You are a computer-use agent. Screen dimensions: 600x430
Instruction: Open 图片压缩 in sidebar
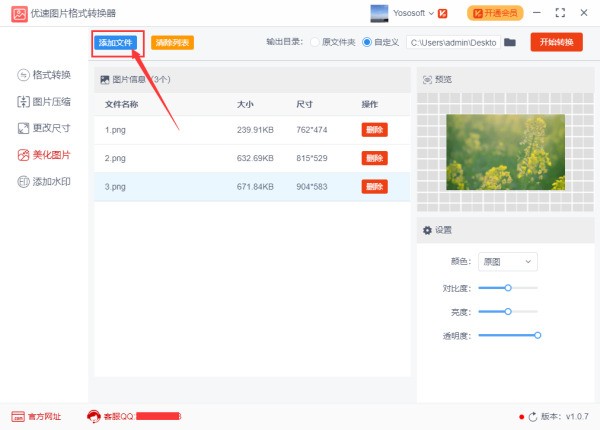tap(44, 102)
